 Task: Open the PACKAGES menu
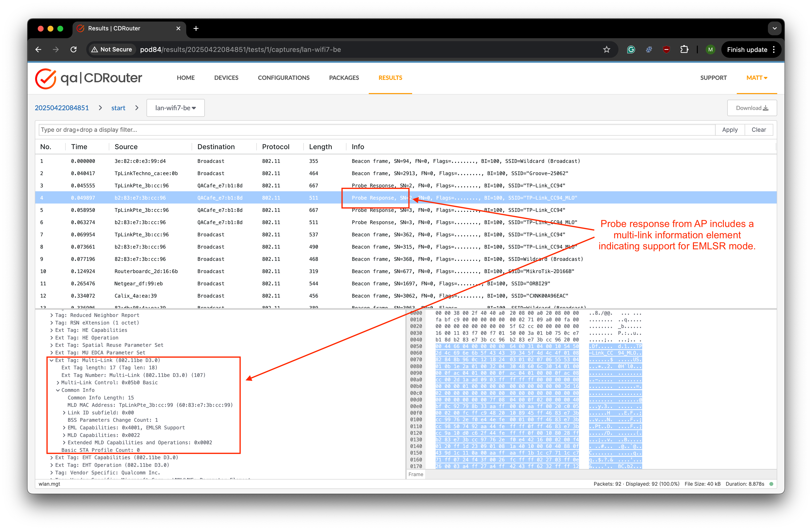[344, 78]
